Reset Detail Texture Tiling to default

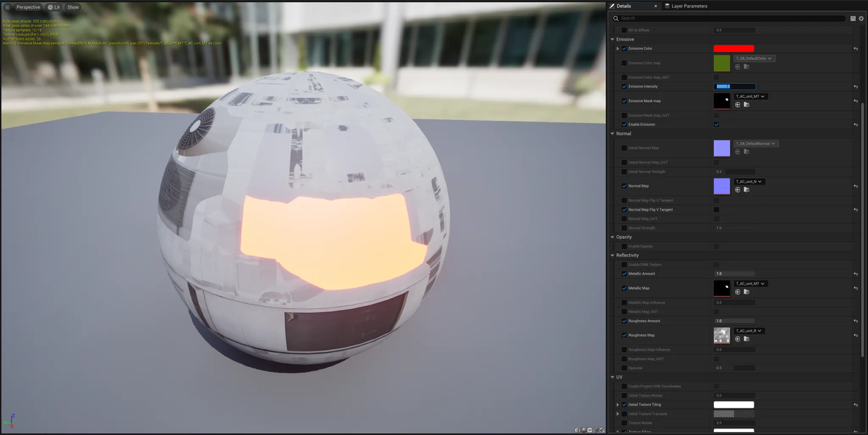(x=856, y=405)
